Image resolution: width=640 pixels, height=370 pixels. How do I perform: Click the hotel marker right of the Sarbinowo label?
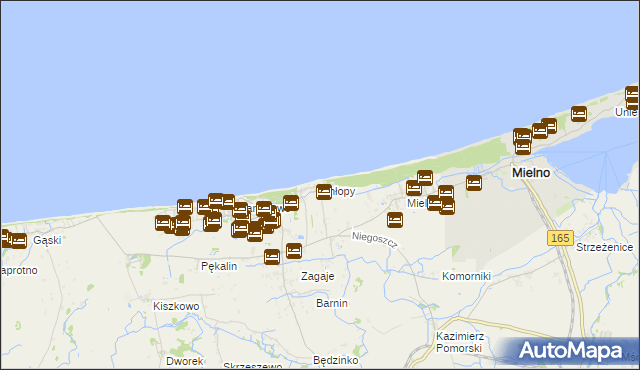click(291, 203)
